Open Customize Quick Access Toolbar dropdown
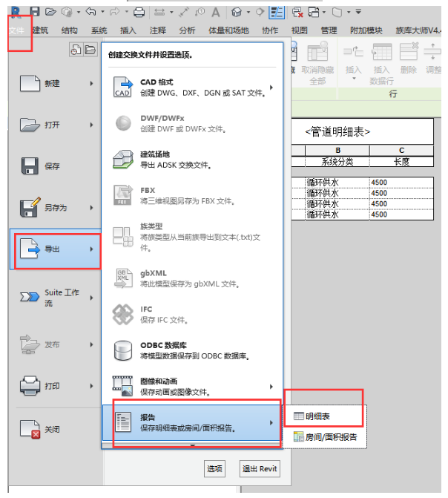The image size is (448, 498). pyautogui.click(x=358, y=12)
